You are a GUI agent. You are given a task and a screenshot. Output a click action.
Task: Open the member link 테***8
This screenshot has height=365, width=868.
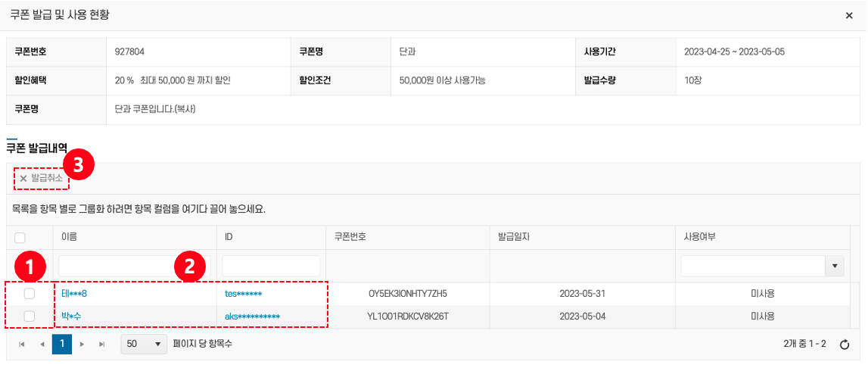pos(75,293)
